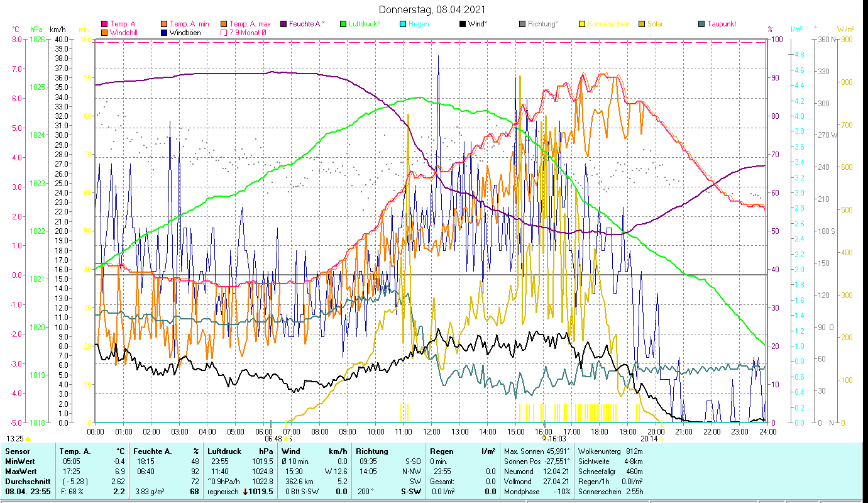The image size is (868, 503).
Task: Click the teal Taupunkt legend swatch
Action: (701, 24)
